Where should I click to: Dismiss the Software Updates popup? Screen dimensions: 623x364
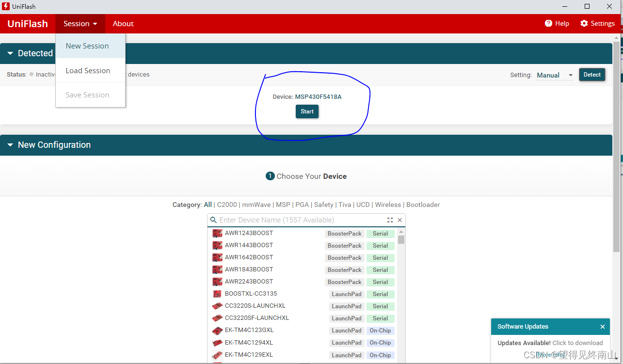[603, 326]
